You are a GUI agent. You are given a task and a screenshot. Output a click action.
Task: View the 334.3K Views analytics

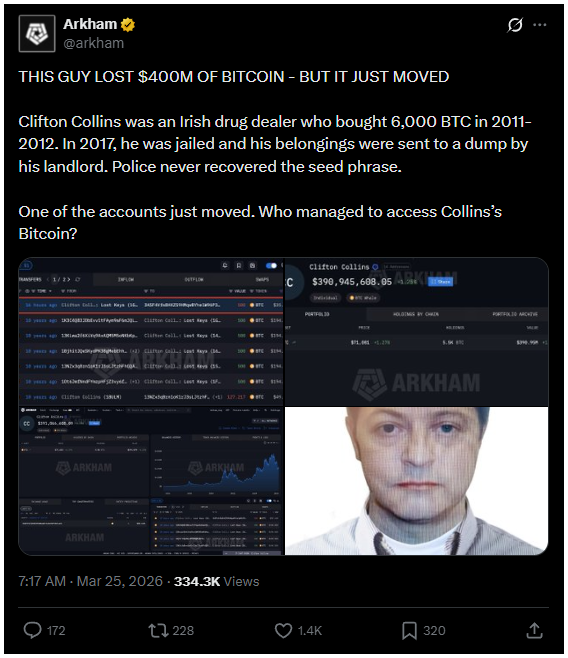tap(216, 581)
